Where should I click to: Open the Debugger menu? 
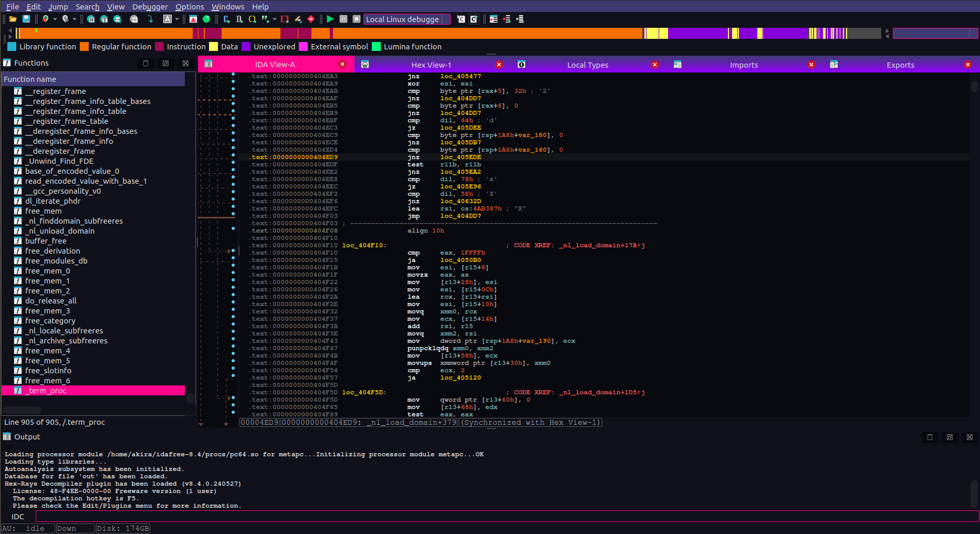tap(150, 6)
